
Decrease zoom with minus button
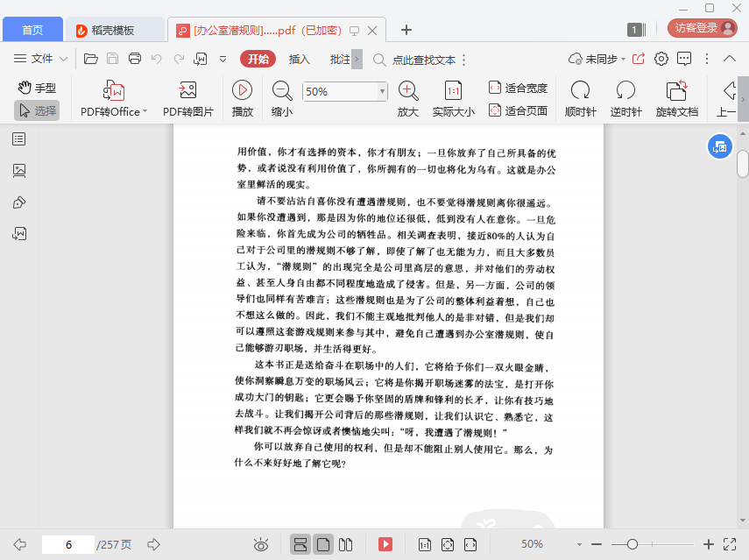click(x=597, y=544)
